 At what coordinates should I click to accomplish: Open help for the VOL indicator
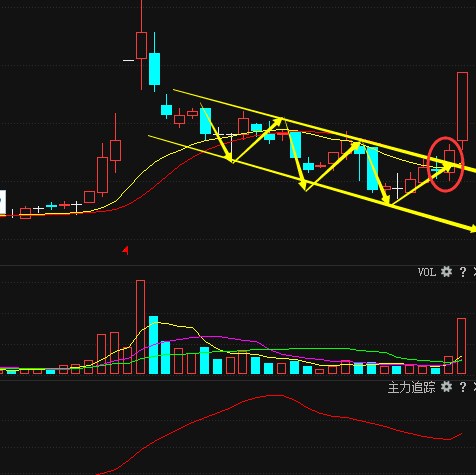pyautogui.click(x=463, y=272)
